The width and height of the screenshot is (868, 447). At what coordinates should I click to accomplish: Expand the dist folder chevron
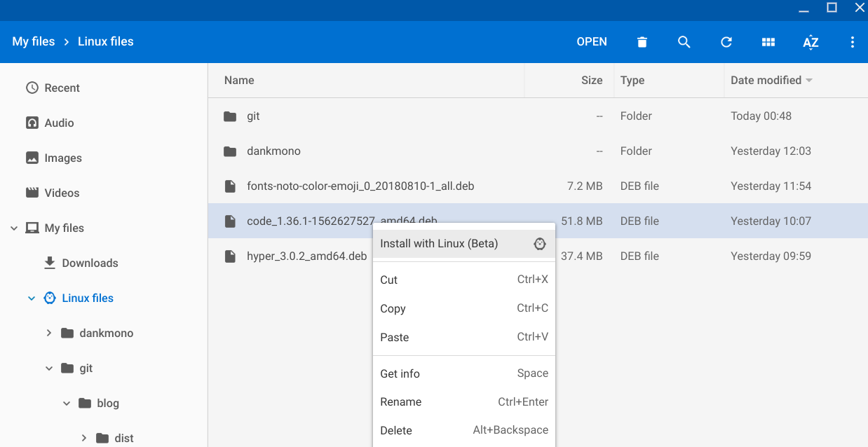[84, 438]
